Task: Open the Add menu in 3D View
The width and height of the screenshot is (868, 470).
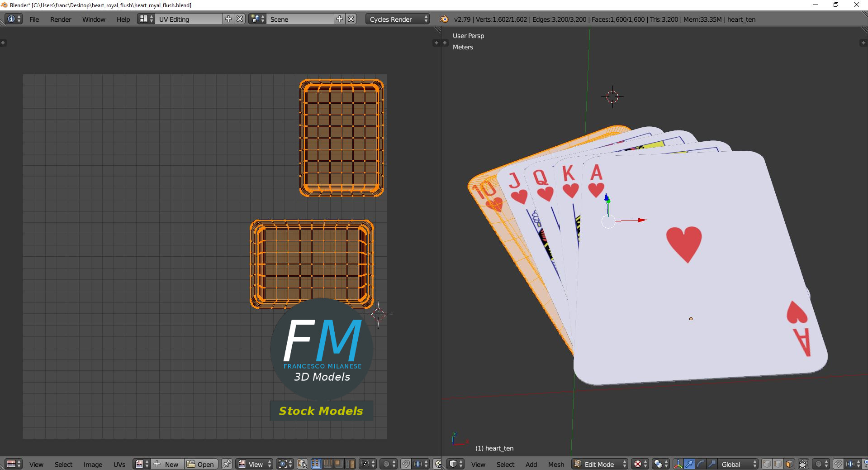Action: [531, 464]
